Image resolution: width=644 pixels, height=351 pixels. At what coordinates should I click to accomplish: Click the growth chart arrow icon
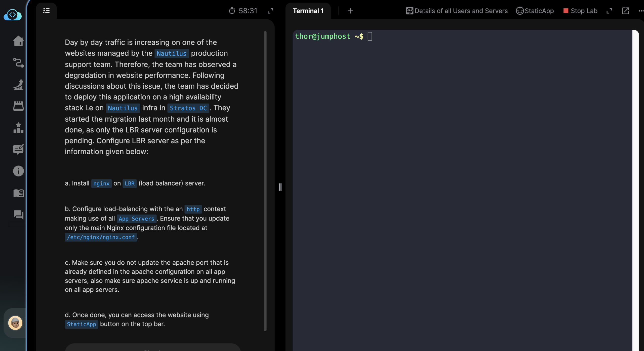(x=18, y=85)
